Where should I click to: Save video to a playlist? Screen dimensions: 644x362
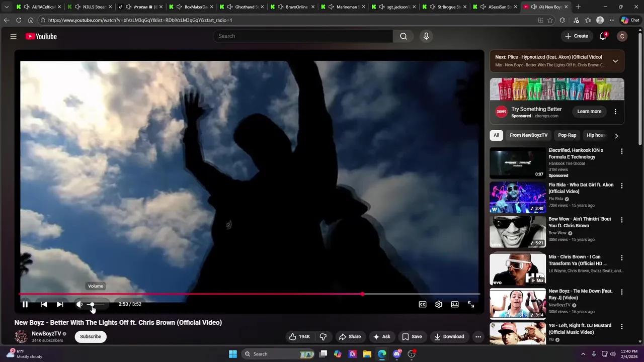412,337
